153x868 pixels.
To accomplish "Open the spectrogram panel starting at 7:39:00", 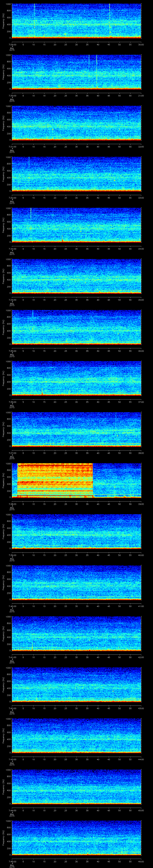I will point(76,531).
